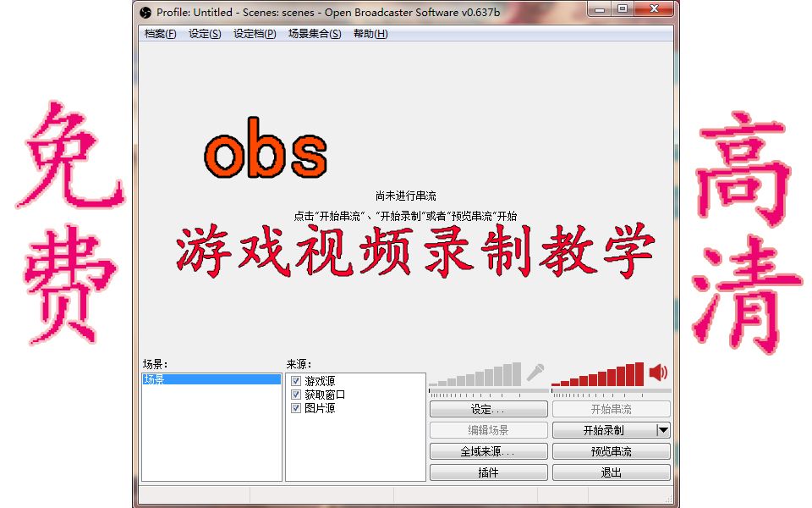Image resolution: width=812 pixels, height=508 pixels.
Task: Click the 全域来源... button
Action: pos(489,450)
